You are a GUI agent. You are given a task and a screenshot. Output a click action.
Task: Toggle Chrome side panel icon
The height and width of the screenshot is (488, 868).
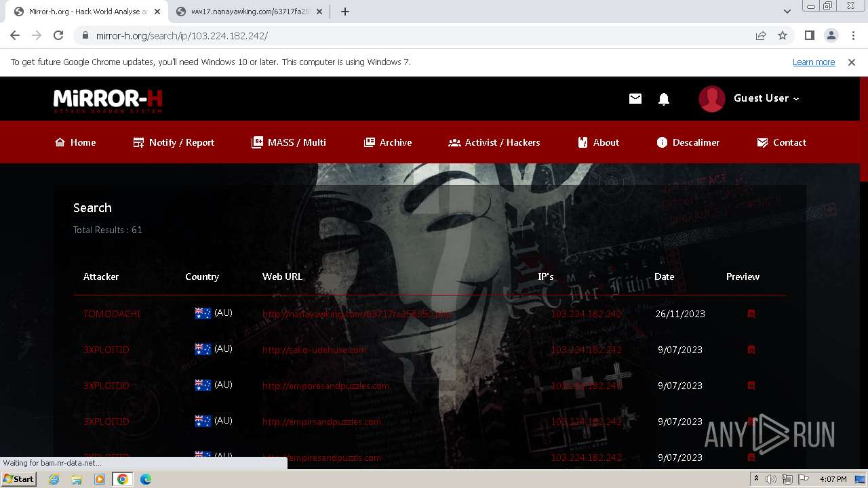tap(809, 35)
